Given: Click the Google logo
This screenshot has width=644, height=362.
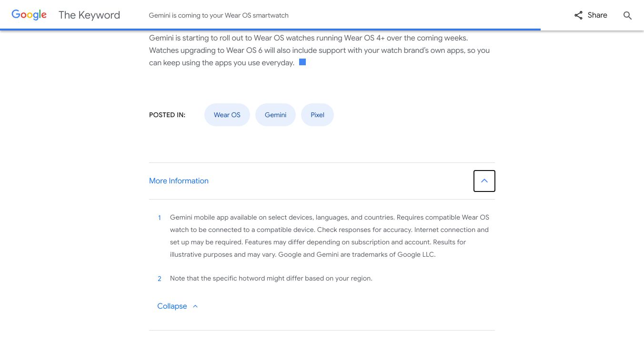Looking at the screenshot, I should tap(29, 15).
